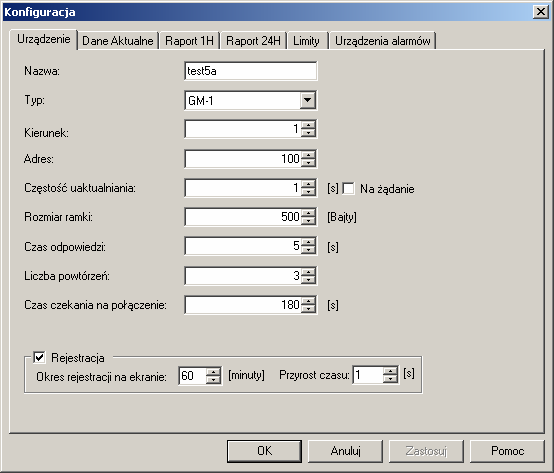Click the Nazwa text field
This screenshot has width=554, height=473.
tap(251, 71)
